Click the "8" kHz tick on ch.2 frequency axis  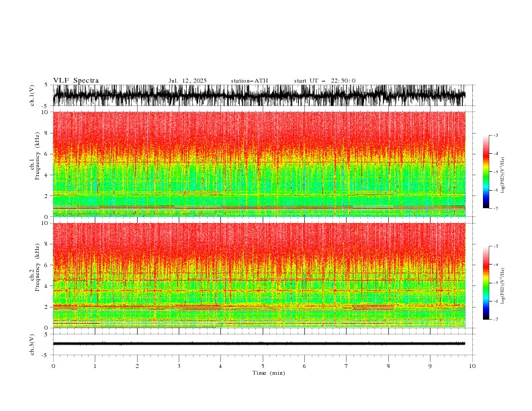pyautogui.click(x=46, y=244)
